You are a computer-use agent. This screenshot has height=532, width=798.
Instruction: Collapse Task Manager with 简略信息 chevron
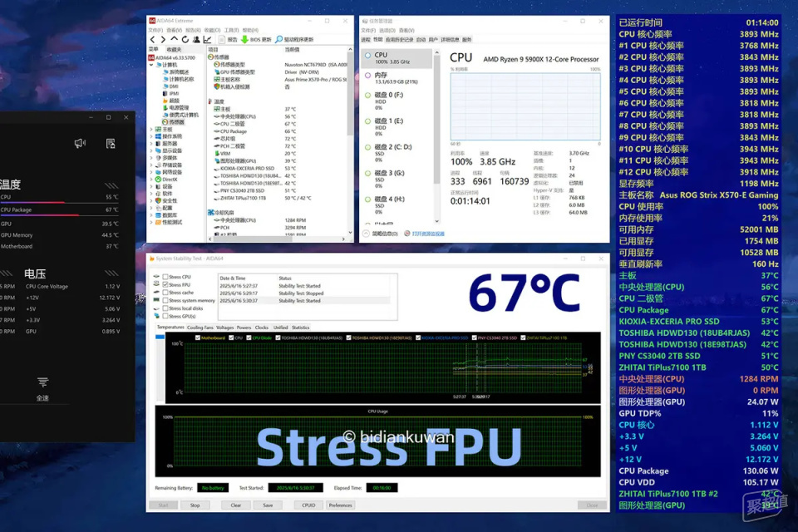tap(366, 234)
